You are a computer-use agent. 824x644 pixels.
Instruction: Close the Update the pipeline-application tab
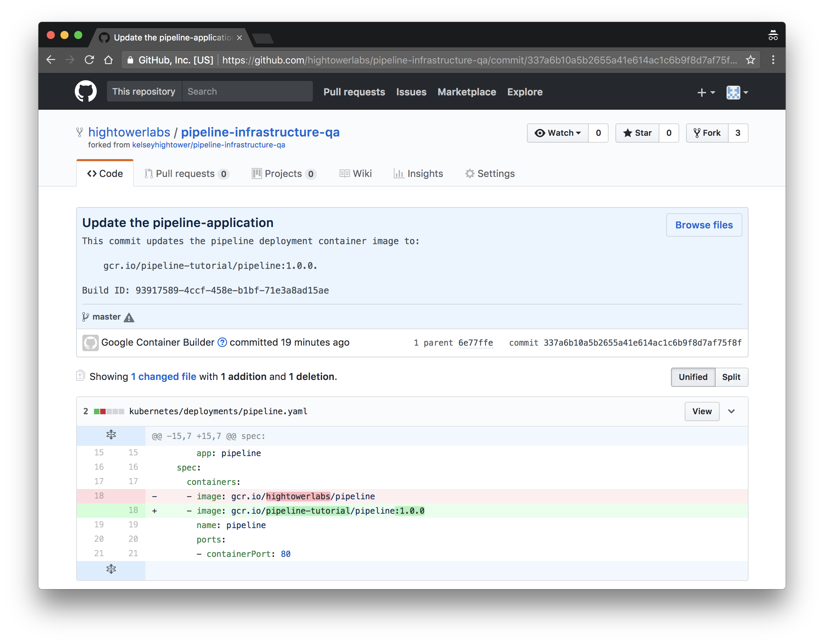pos(239,38)
